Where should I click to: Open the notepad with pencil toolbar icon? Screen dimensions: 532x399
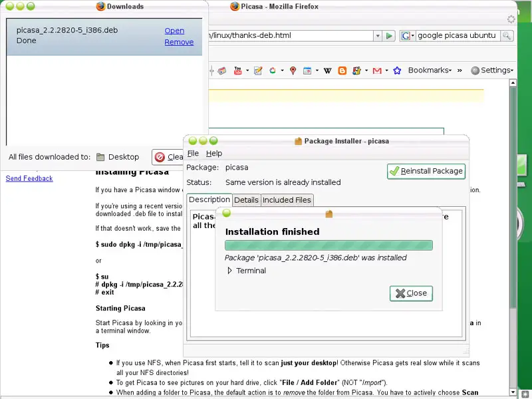coord(258,70)
